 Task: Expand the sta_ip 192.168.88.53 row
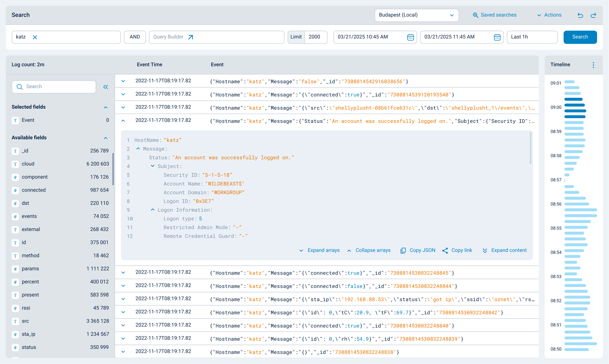tap(123, 299)
